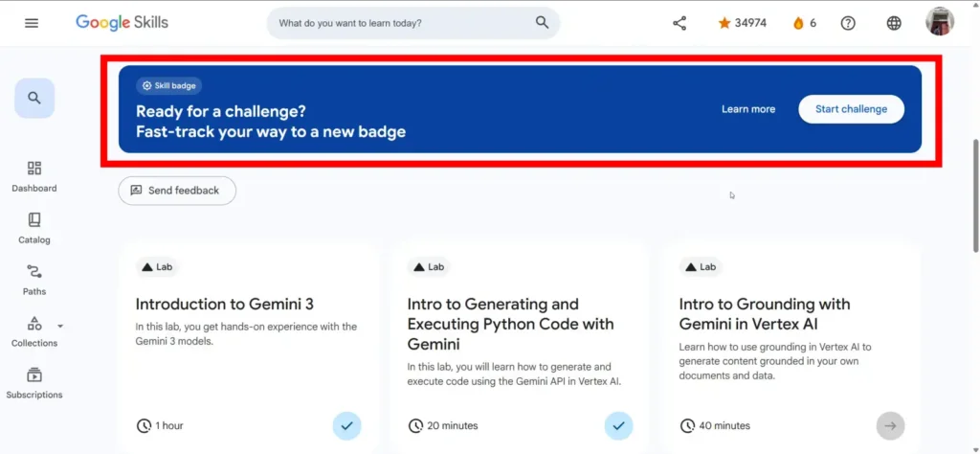This screenshot has width=980, height=454.
Task: Open the Catalog section
Action: click(x=34, y=228)
